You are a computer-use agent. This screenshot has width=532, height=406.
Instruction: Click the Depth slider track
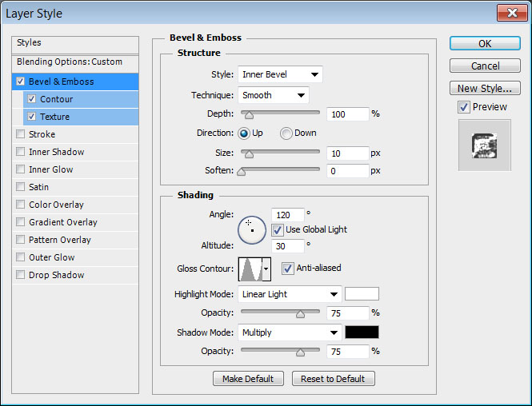280,114
